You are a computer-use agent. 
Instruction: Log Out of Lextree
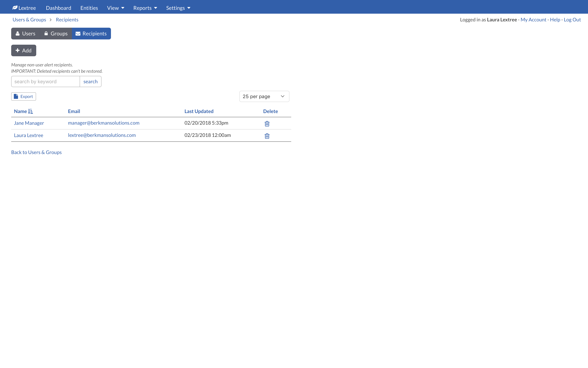pos(572,20)
